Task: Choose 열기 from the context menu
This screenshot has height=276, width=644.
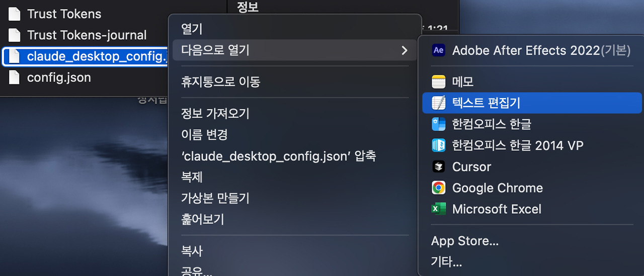Action: coord(295,29)
